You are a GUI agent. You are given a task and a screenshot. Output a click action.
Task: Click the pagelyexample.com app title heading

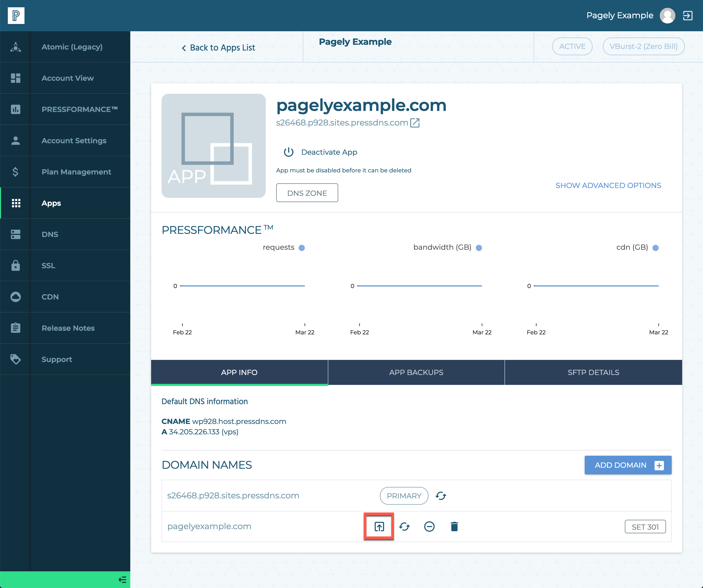[361, 105]
